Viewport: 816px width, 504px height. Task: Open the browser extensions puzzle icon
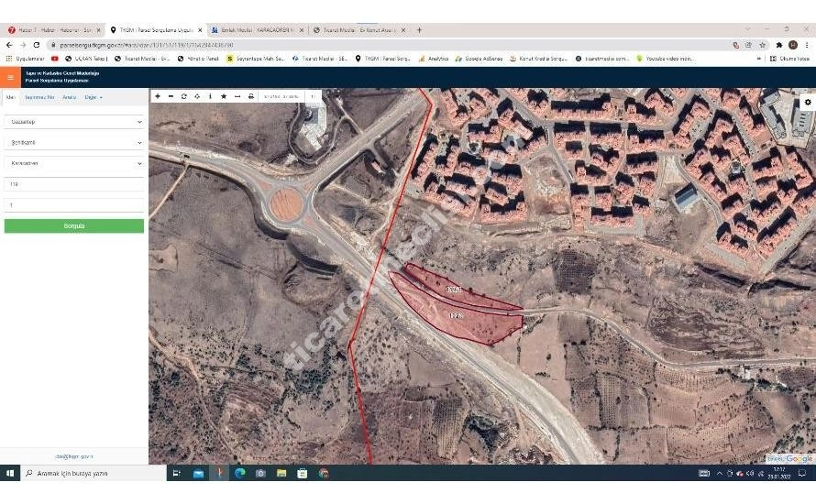[x=779, y=45]
